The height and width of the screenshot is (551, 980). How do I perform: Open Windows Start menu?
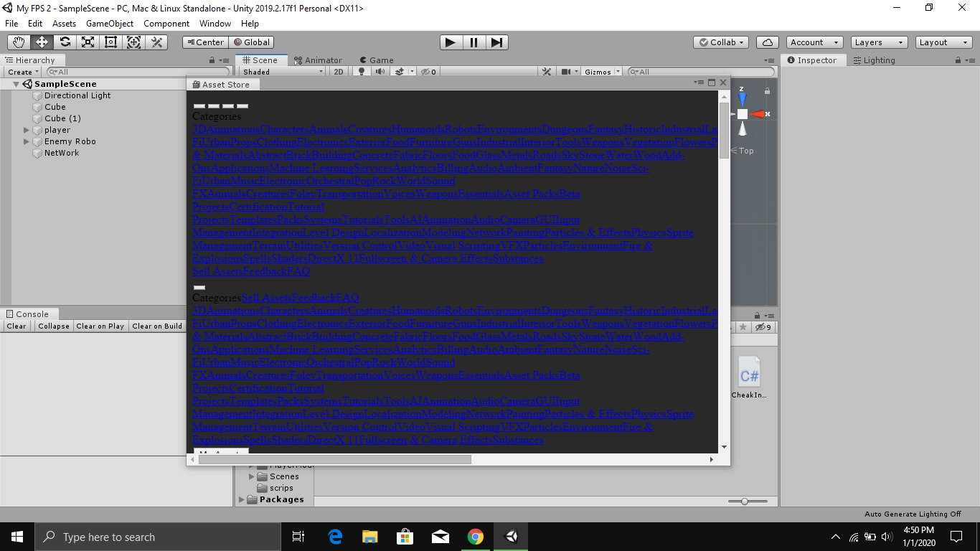coord(17,537)
